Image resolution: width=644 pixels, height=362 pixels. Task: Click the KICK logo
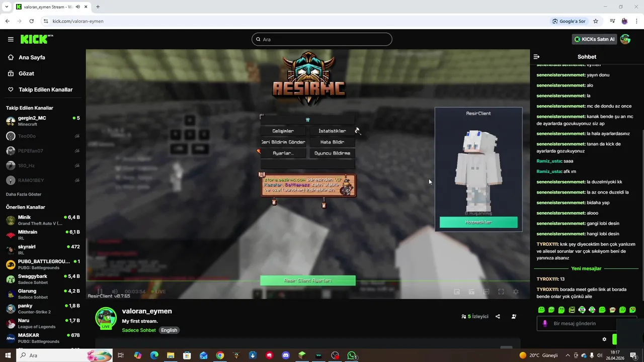pos(36,39)
